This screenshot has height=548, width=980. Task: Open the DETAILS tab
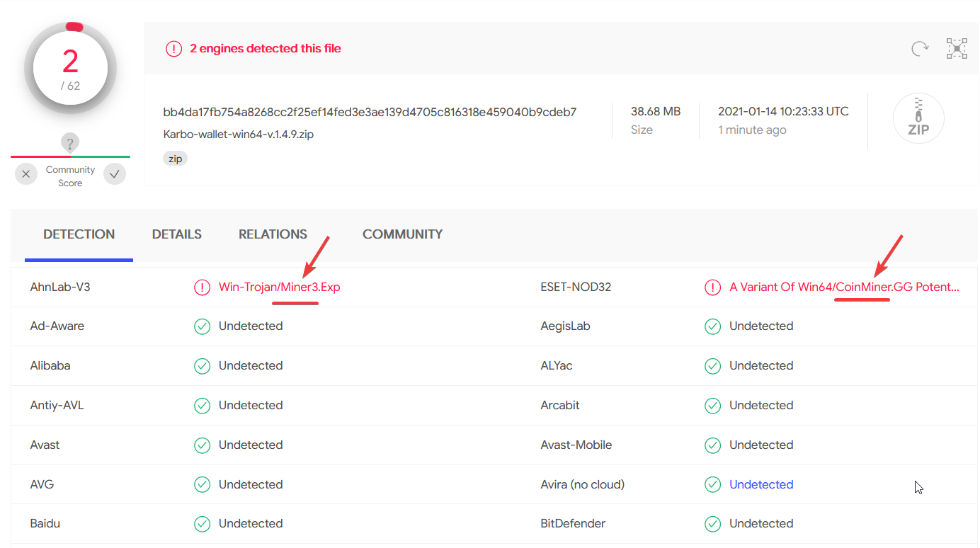point(177,234)
